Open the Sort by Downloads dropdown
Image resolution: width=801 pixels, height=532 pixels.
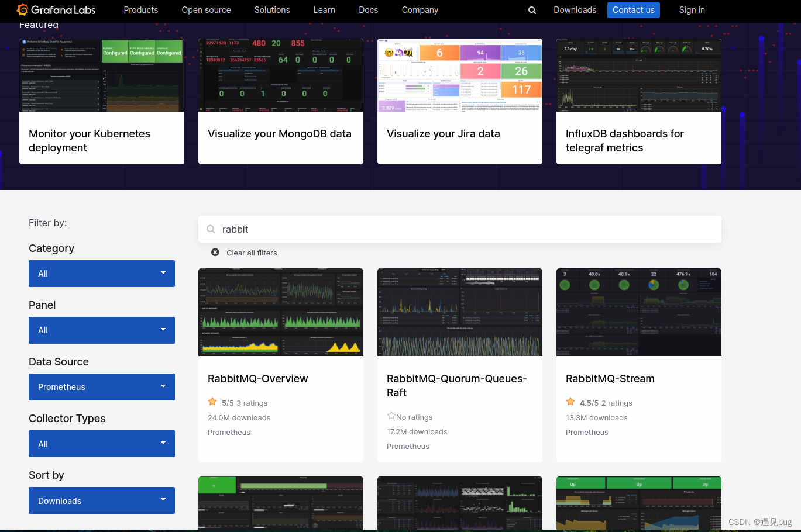(x=102, y=500)
